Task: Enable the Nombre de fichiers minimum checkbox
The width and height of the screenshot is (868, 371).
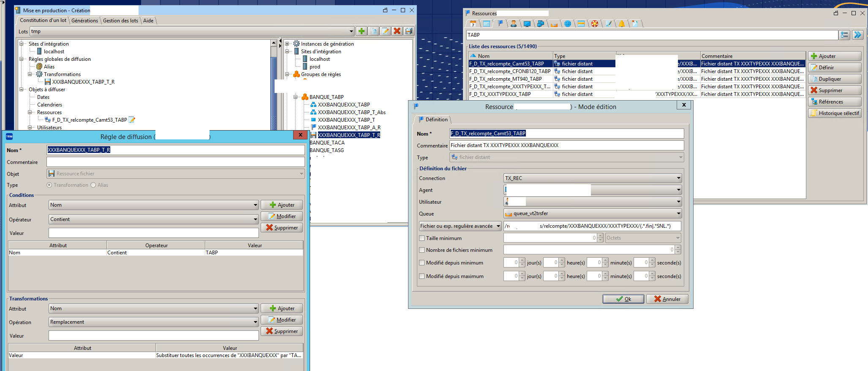Action: 422,250
